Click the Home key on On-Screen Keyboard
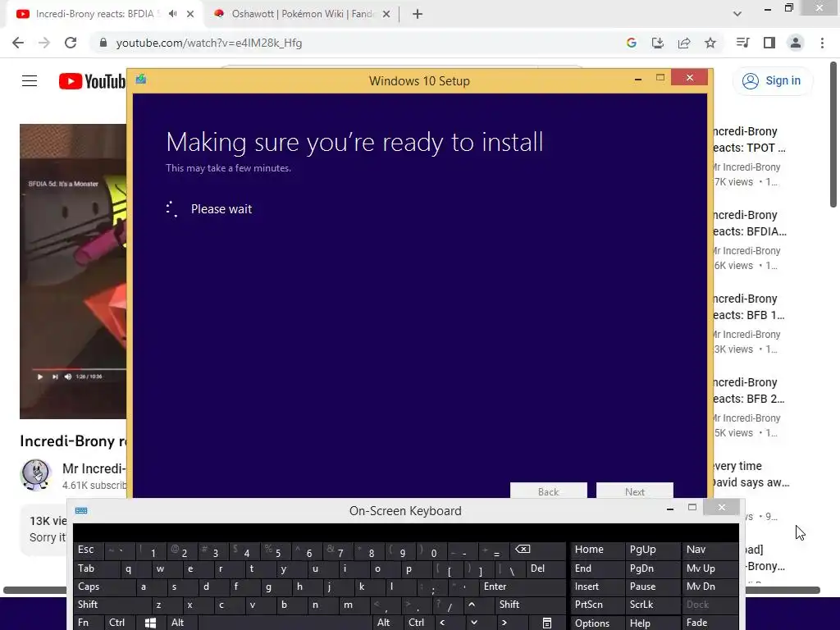840x630 pixels. [x=597, y=550]
